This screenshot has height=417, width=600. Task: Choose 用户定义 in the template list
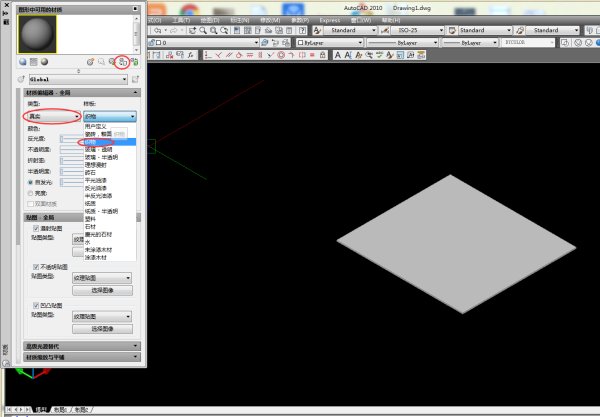click(x=109, y=126)
